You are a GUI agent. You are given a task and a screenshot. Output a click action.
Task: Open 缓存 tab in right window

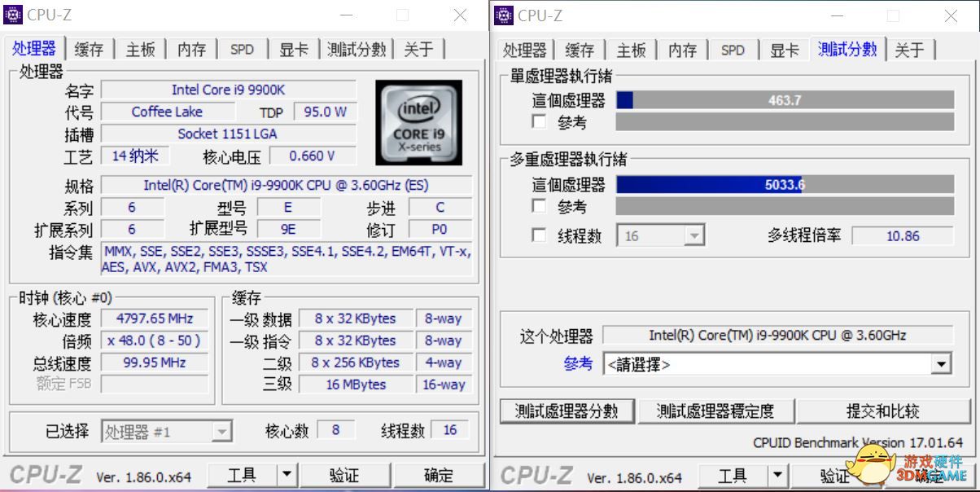tap(580, 50)
